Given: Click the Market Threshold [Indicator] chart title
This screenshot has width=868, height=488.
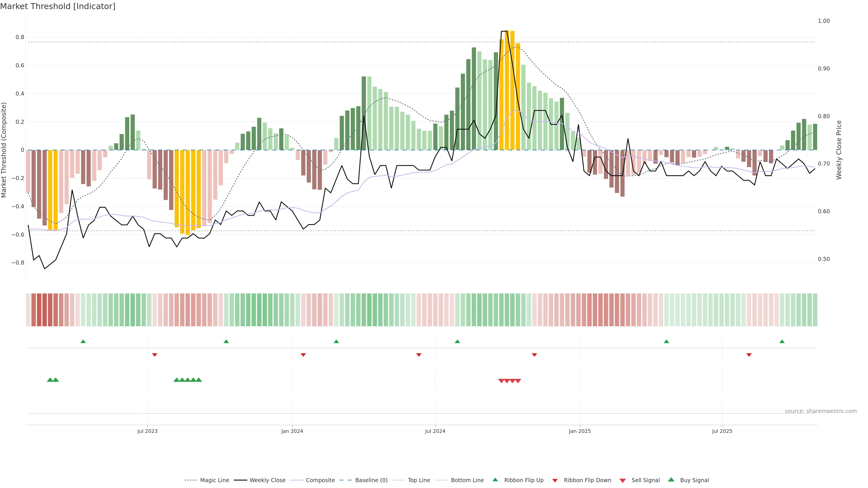Looking at the screenshot, I should coord(58,6).
